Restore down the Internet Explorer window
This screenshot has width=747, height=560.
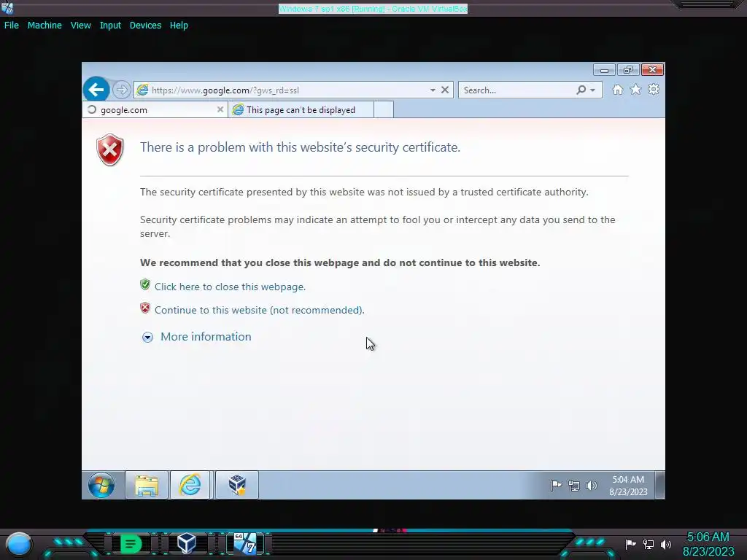628,70
